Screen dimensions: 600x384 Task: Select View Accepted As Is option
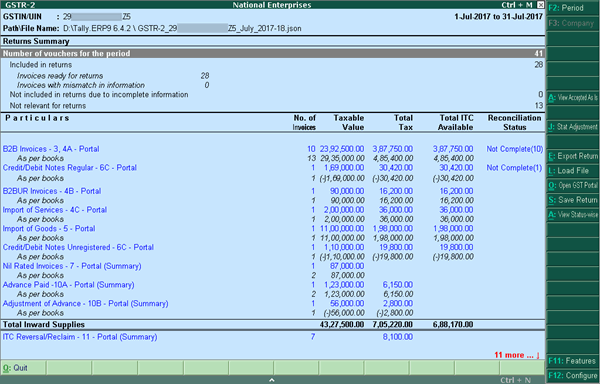point(573,98)
